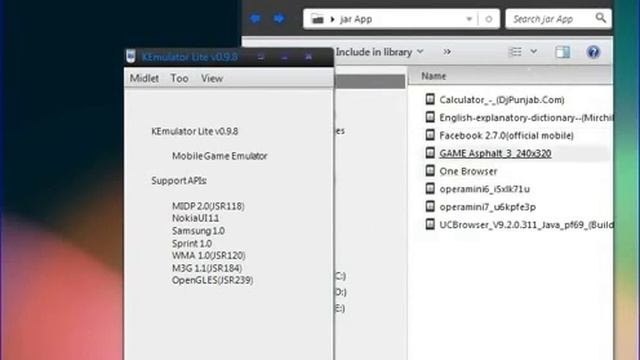Image resolution: width=640 pixels, height=360 pixels.
Task: Click the Search jar App field
Action: coord(558,19)
